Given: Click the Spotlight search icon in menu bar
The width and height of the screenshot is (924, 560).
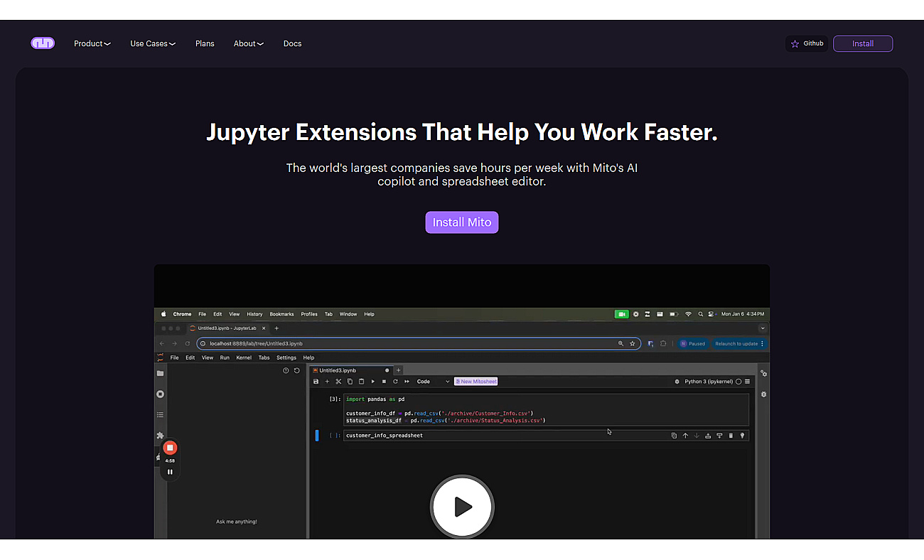Looking at the screenshot, I should (700, 314).
